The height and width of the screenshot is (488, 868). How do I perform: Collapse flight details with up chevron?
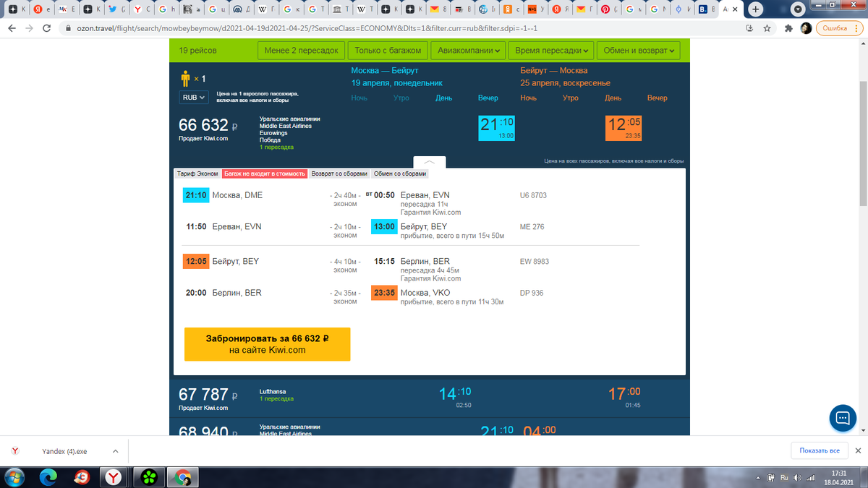[430, 163]
